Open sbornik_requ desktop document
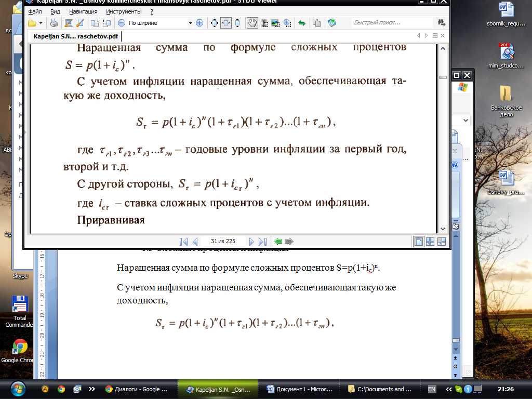The height and width of the screenshot is (399, 532). click(506, 14)
